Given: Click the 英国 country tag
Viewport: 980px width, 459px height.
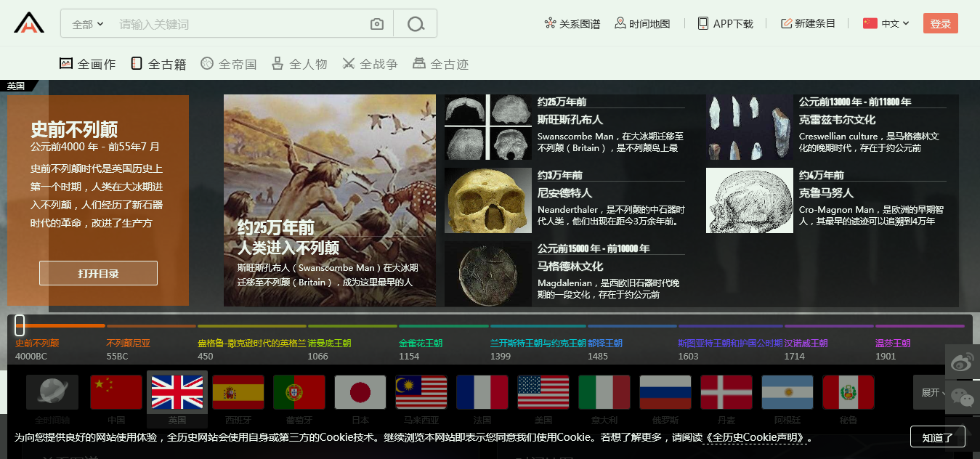Looking at the screenshot, I should coord(16,86).
